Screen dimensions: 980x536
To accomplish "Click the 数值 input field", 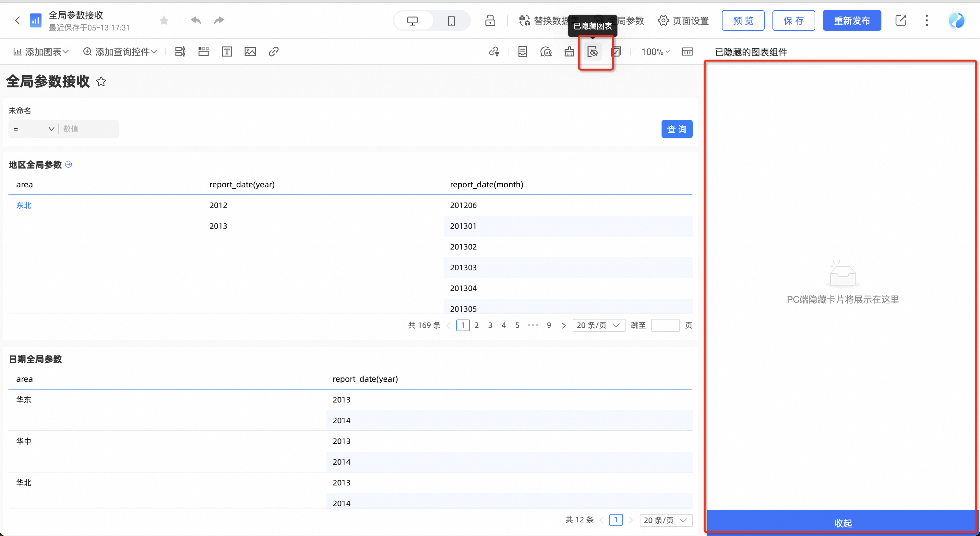I will tap(89, 129).
